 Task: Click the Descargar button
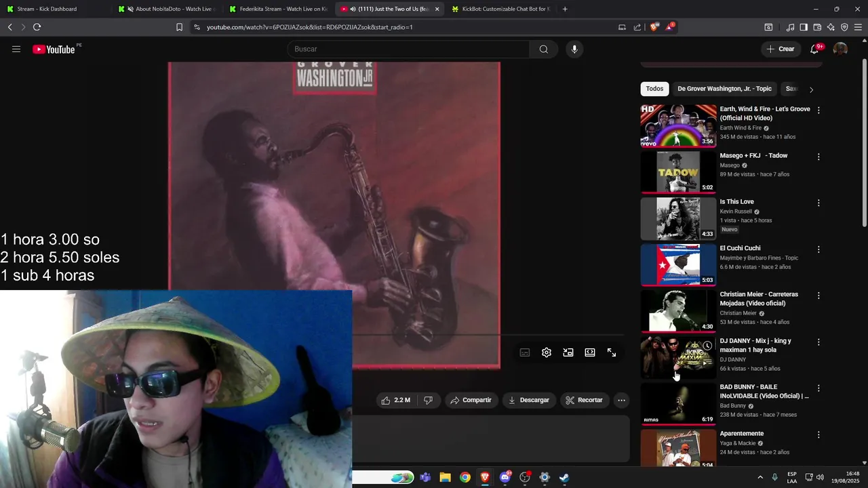(528, 400)
